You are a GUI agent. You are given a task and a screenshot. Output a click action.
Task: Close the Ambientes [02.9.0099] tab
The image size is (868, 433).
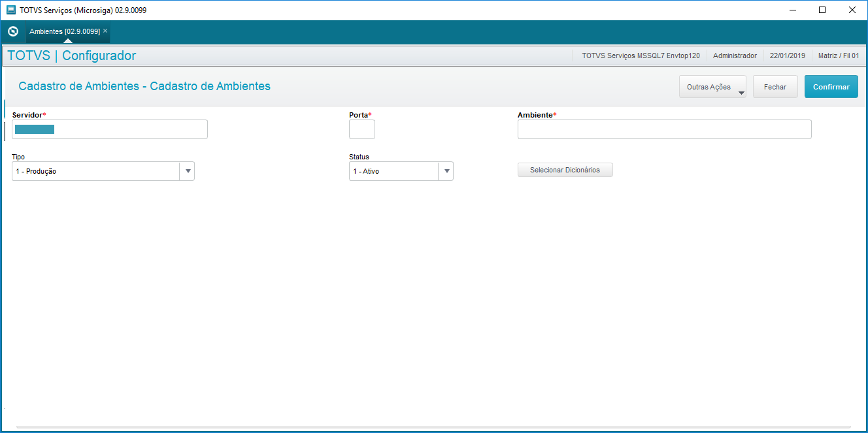coord(105,31)
